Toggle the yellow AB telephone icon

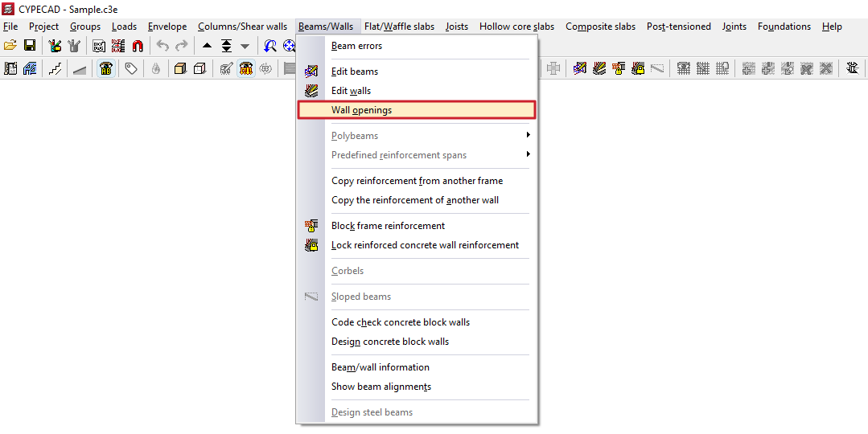click(106, 69)
